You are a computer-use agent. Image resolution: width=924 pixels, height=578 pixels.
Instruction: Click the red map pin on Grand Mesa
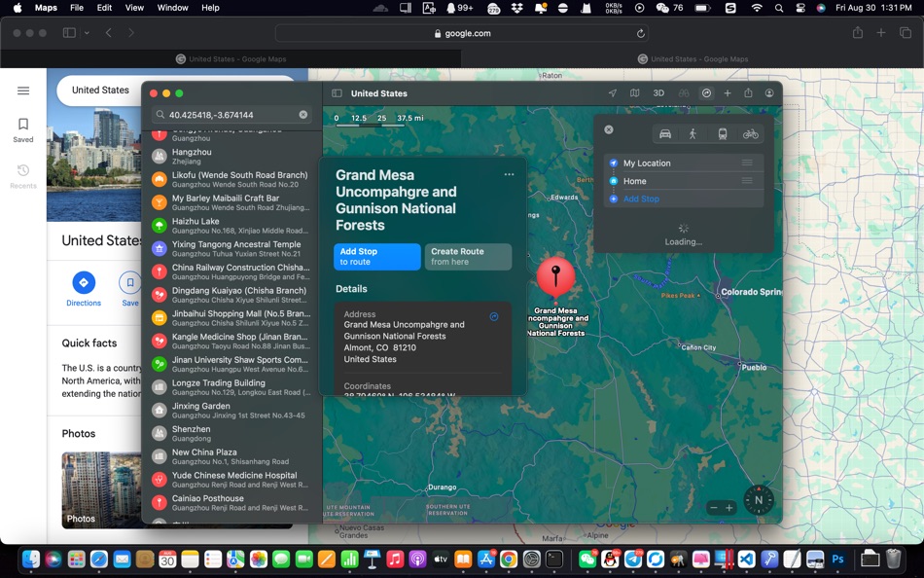coord(555,275)
